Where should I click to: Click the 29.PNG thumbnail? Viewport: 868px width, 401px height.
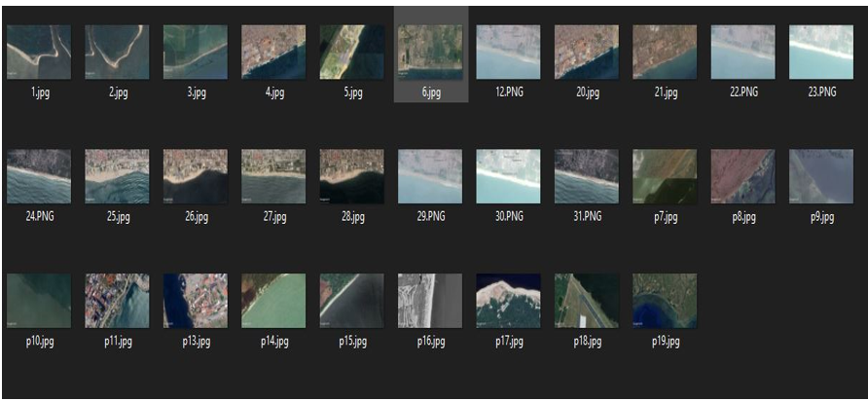click(430, 176)
